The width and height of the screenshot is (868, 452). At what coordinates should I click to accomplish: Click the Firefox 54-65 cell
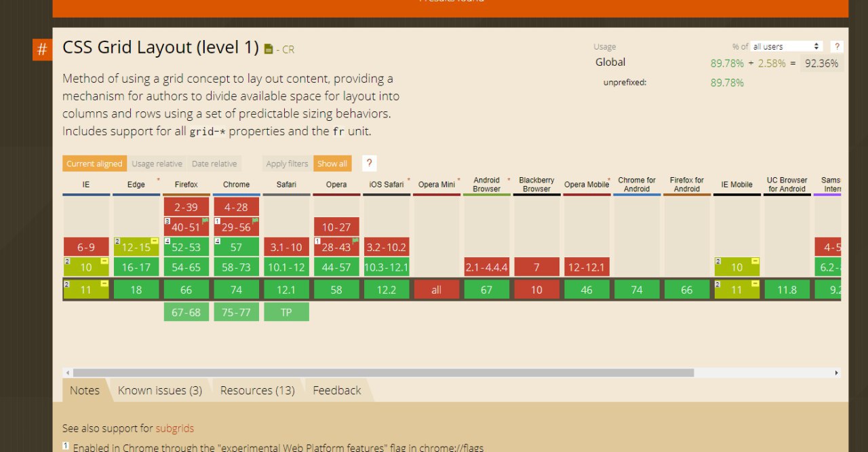point(186,267)
